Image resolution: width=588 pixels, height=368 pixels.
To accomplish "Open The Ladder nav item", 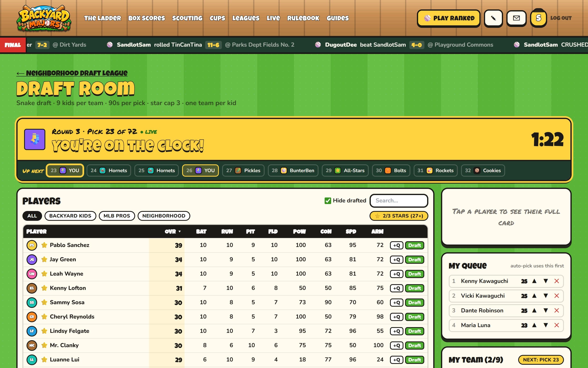I will coord(102,18).
